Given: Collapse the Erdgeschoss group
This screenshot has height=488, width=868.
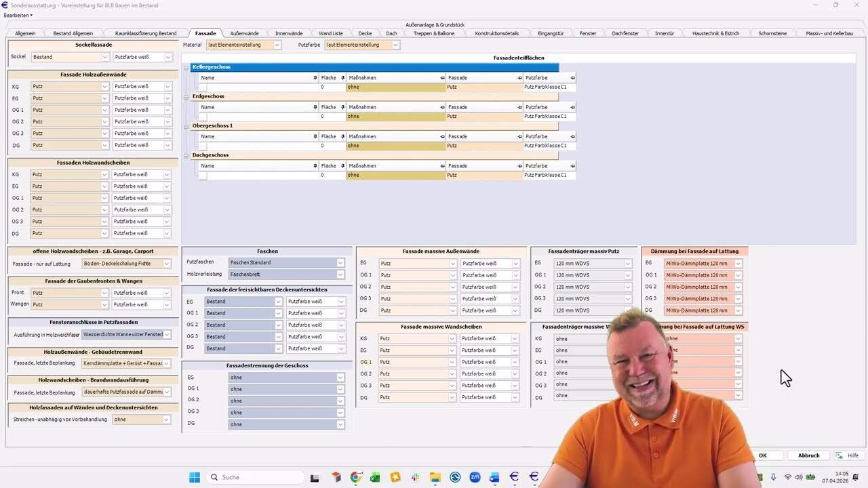Looking at the screenshot, I should point(186,97).
